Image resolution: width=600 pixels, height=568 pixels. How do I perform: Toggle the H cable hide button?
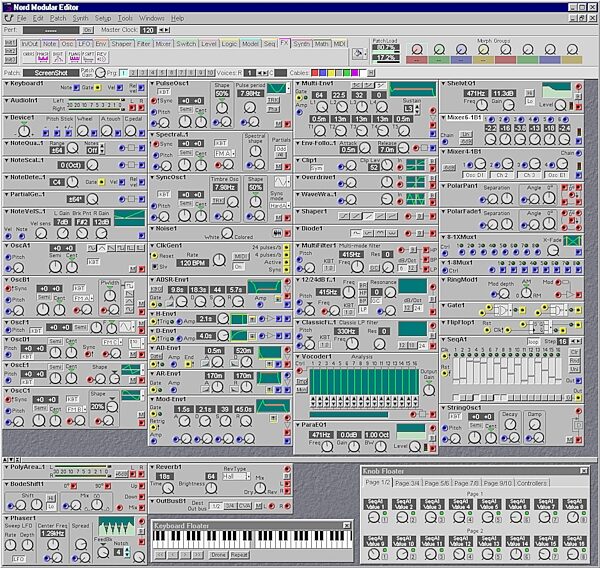370,72
